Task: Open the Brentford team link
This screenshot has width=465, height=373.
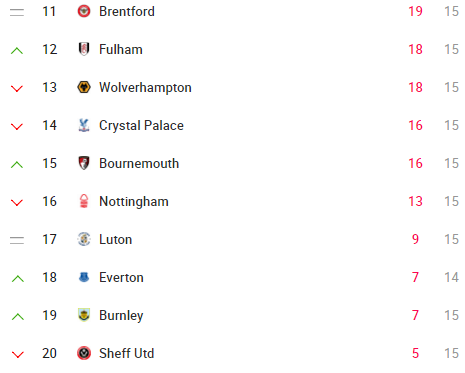Action: coord(127,11)
